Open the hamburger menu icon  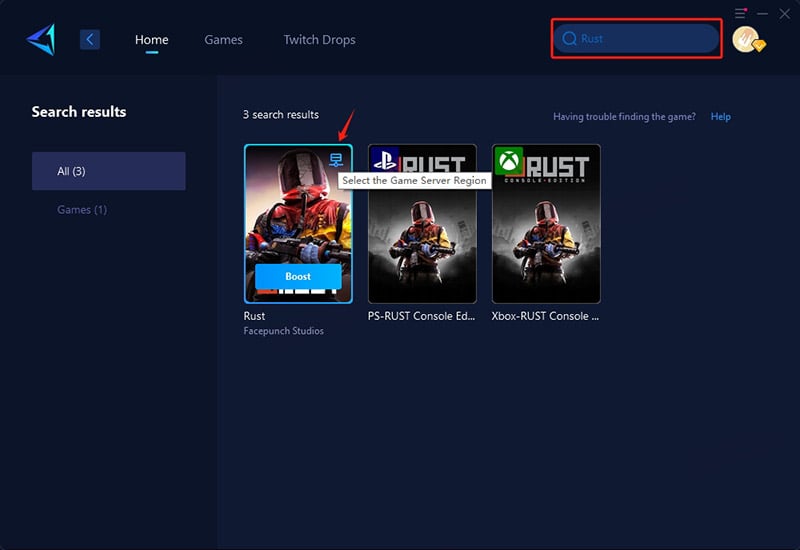pos(740,13)
